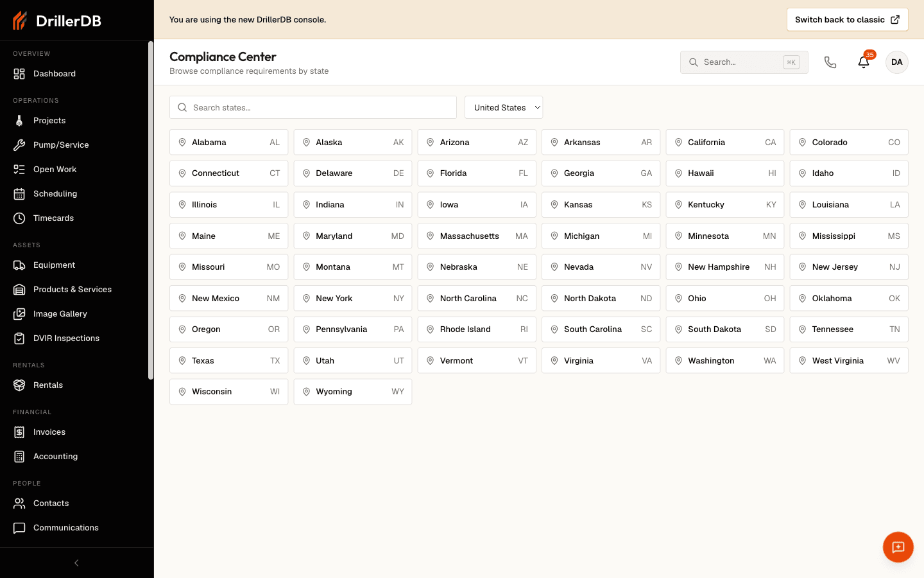
Task: Click the DVIR Inspections clipboard icon
Action: point(19,338)
